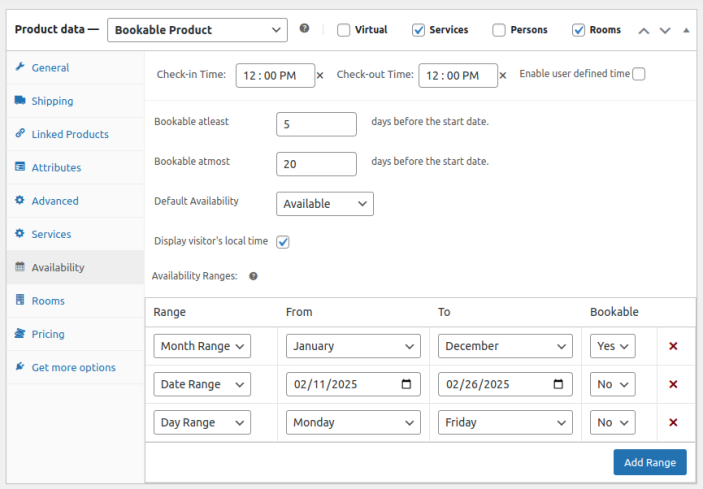Image resolution: width=703 pixels, height=489 pixels.
Task: Open the Bookable Product type dropdown
Action: point(197,30)
